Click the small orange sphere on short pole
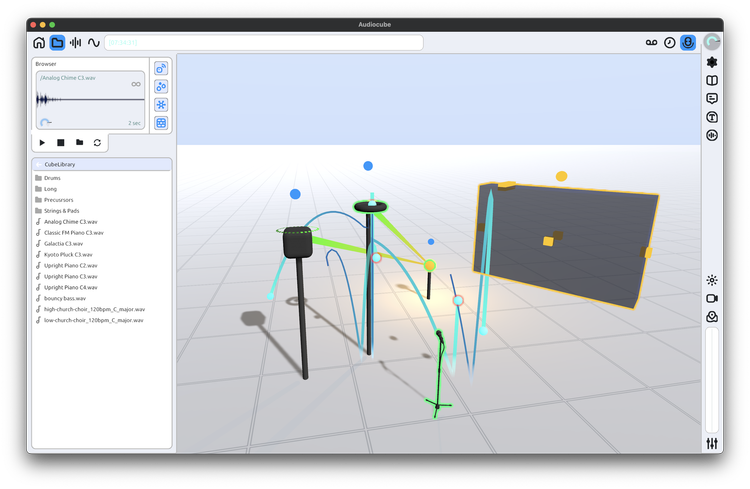 (x=430, y=265)
